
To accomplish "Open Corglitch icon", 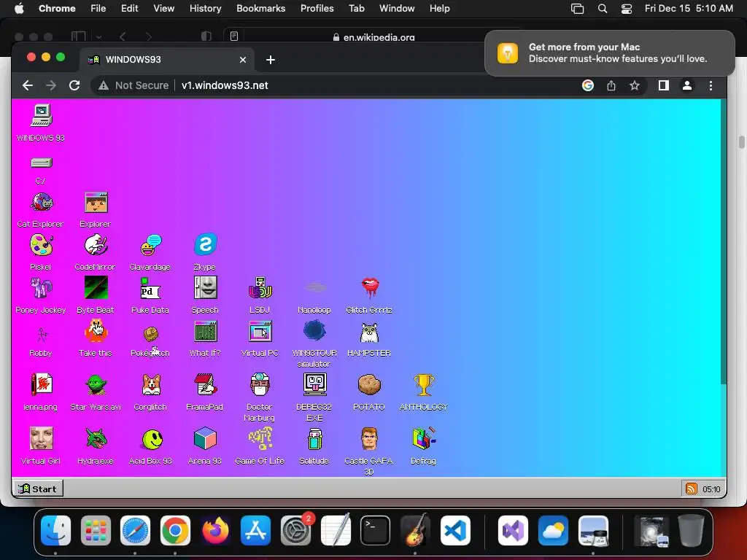I will pos(151,385).
